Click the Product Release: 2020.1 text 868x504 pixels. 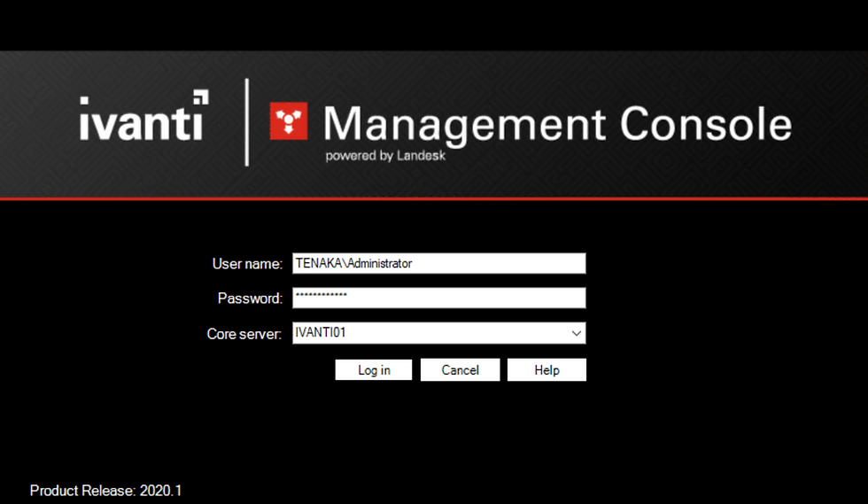[x=105, y=491]
